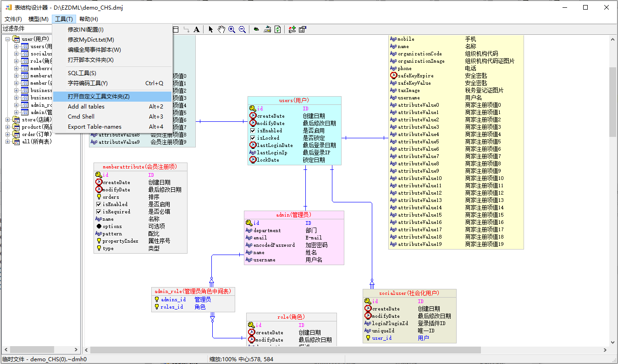Screen dimensions: 618x364
Task: Click key icon beside id in socialuser table
Action: click(368, 301)
